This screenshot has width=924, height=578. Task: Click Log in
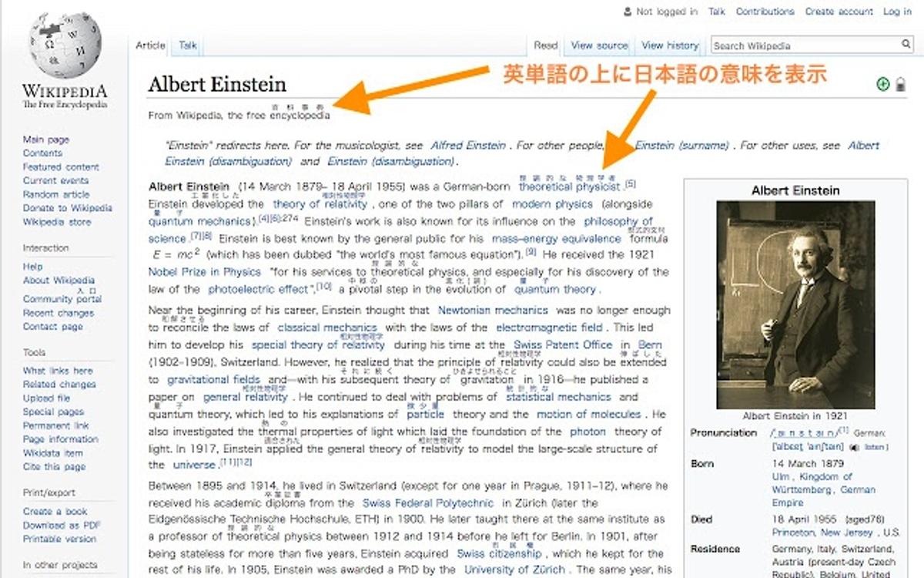coord(897,12)
